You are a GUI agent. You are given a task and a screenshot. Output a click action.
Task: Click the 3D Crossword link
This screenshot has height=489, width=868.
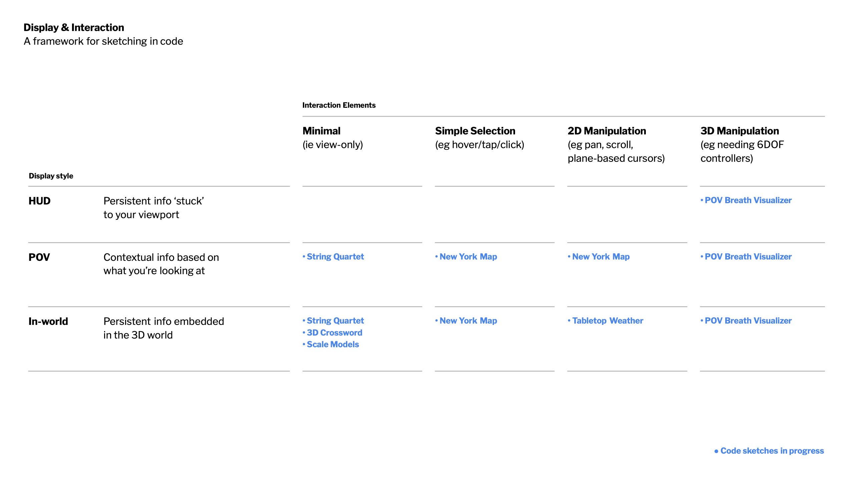[334, 333]
